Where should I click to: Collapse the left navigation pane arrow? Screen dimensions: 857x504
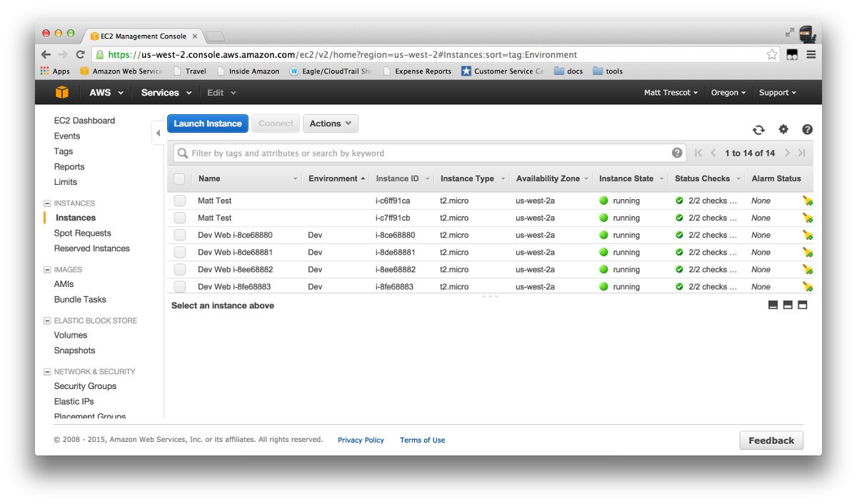click(158, 133)
